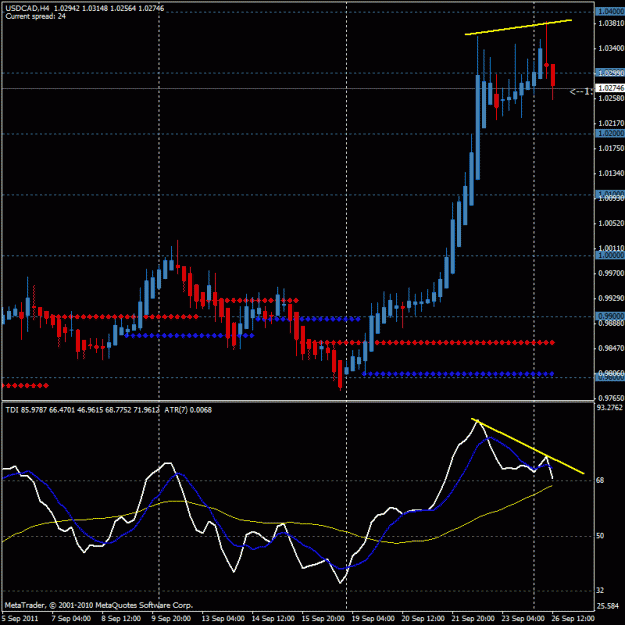Screen dimensions: 625x625
Task: Select the yellow trendline above price highs
Action: (x=518, y=27)
